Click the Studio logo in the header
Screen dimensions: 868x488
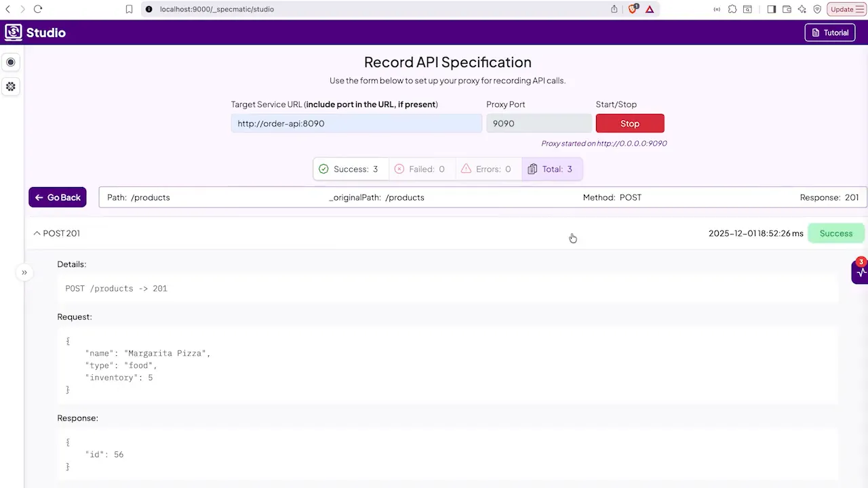point(13,32)
